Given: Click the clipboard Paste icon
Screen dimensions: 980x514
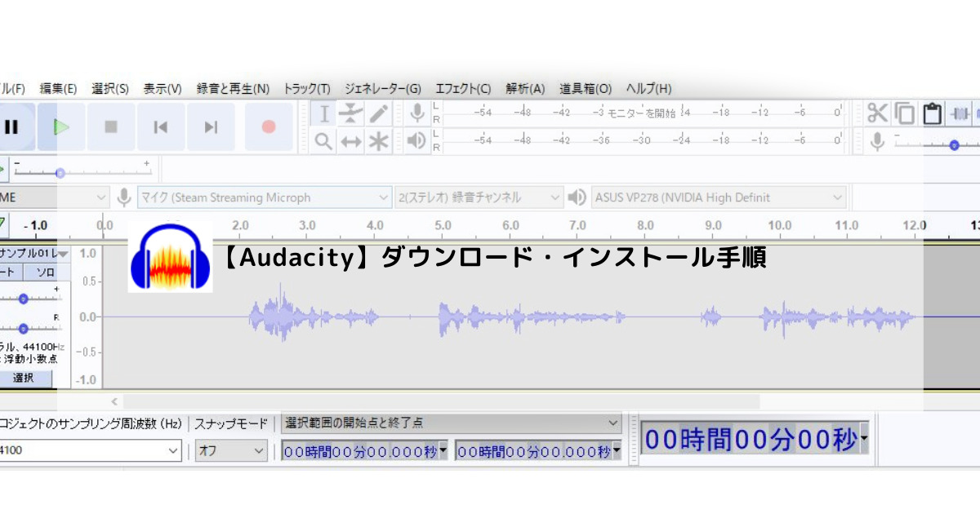Looking at the screenshot, I should pyautogui.click(x=932, y=113).
